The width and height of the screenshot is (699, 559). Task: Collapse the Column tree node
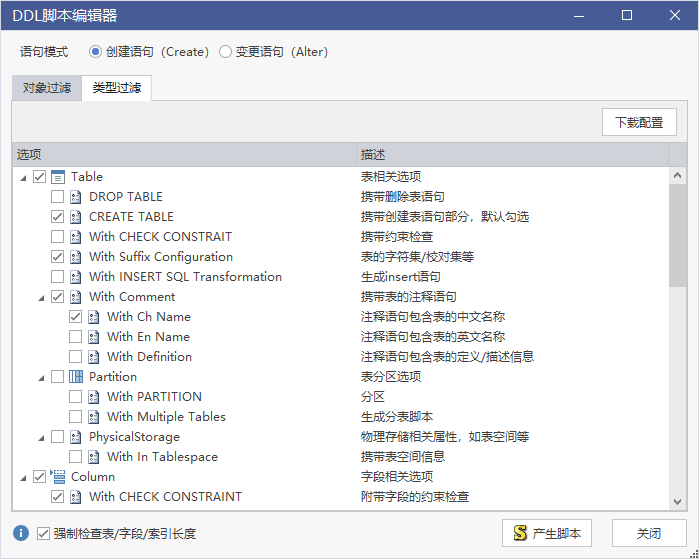tap(23, 478)
